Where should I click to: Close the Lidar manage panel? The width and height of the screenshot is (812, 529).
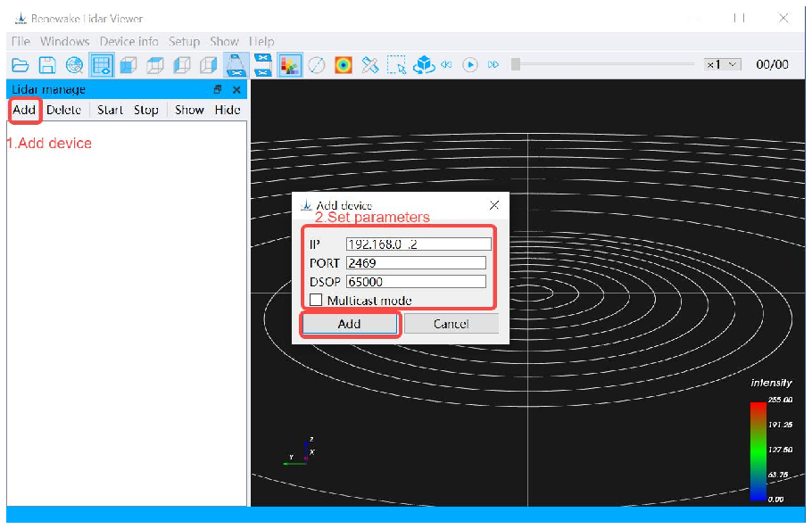pyautogui.click(x=236, y=89)
